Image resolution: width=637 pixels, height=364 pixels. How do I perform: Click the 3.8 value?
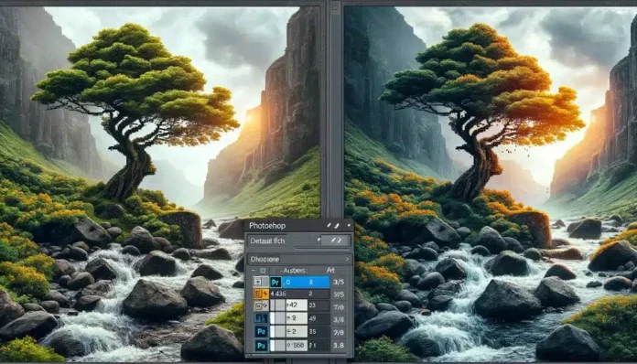[x=339, y=346]
